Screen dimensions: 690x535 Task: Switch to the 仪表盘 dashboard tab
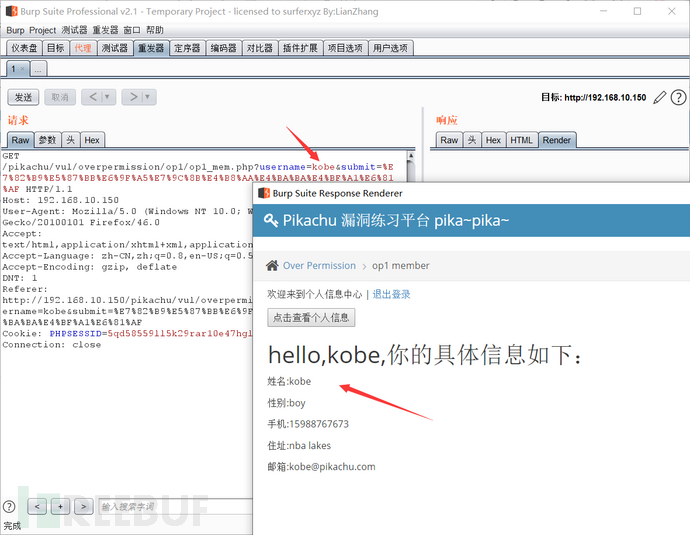tap(24, 48)
